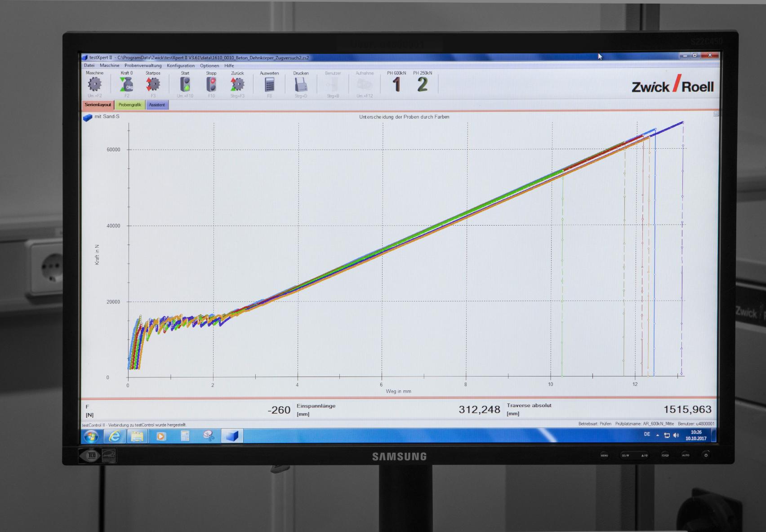Switch to the Probengrafik tab
Image resolution: width=766 pixels, height=532 pixels.
130,105
